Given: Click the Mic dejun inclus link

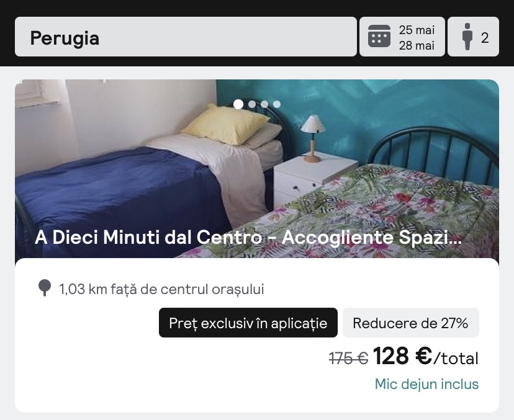Looking at the screenshot, I should [x=426, y=384].
